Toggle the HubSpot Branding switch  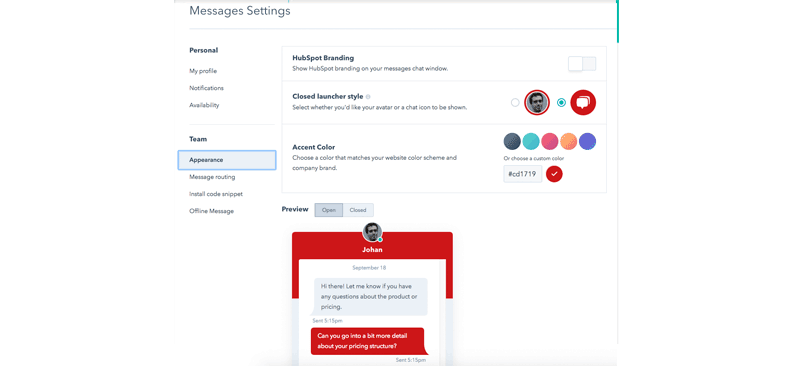[582, 64]
